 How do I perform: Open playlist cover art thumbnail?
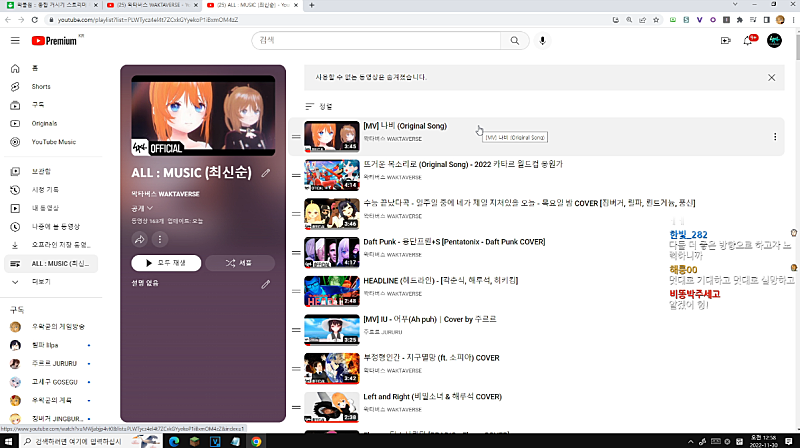click(203, 115)
